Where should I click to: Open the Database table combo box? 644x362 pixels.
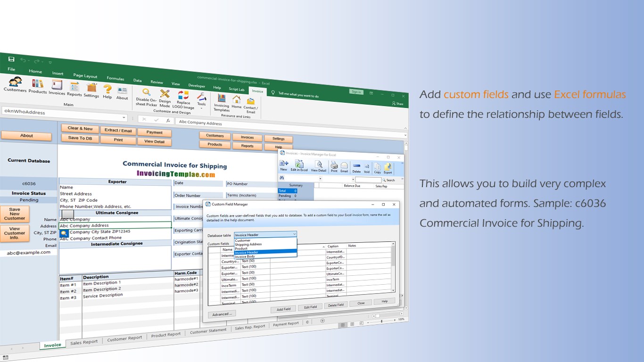(265, 234)
